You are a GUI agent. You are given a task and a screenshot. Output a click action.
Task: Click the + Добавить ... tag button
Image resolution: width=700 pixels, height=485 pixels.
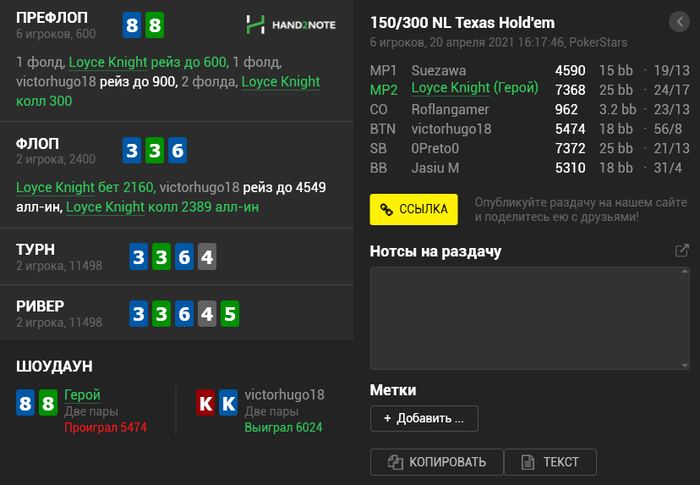pos(424,418)
